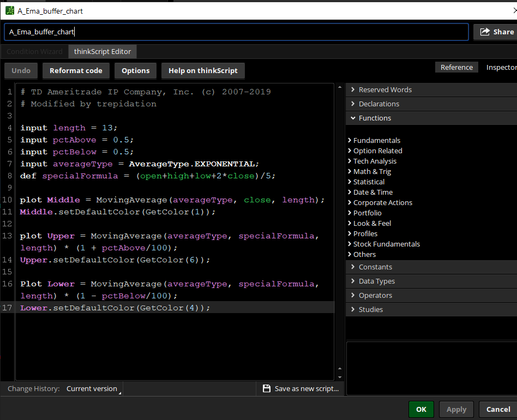Click the editor scrollbar down arrow

tap(340, 377)
